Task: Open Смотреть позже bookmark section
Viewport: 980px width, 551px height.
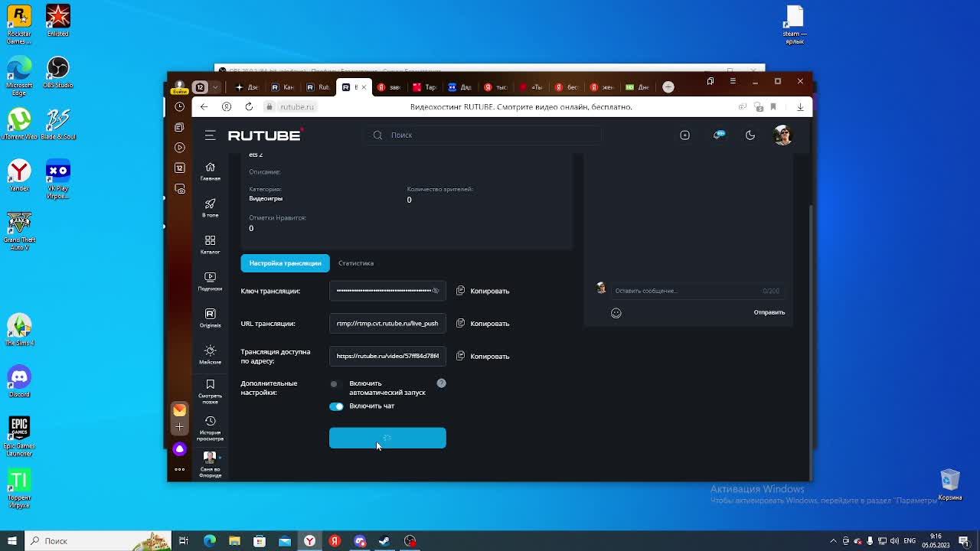Action: point(210,391)
